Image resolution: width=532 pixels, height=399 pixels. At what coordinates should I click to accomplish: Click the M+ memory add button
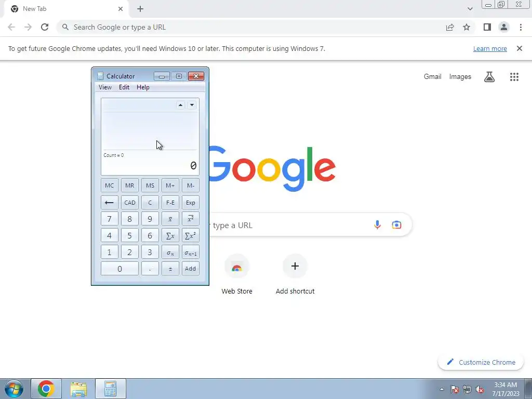(170, 185)
